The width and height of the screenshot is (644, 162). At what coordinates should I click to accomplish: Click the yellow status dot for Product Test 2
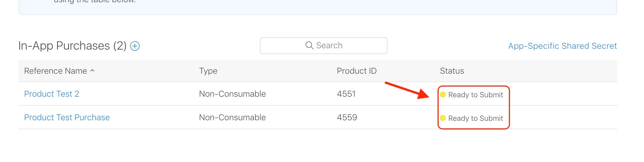(x=443, y=94)
